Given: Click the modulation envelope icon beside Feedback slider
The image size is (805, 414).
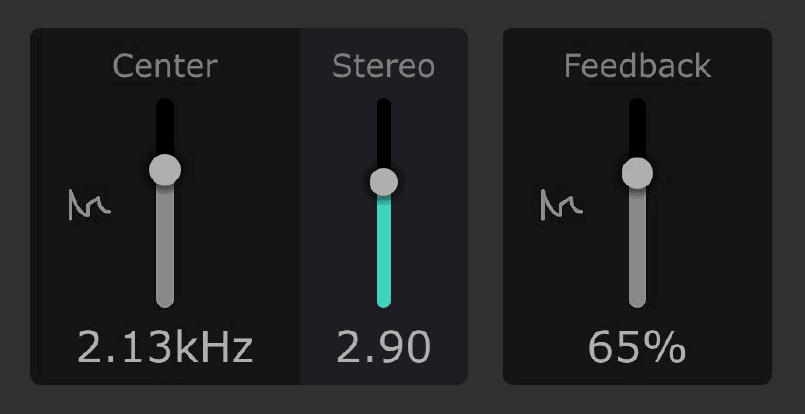Looking at the screenshot, I should 561,205.
